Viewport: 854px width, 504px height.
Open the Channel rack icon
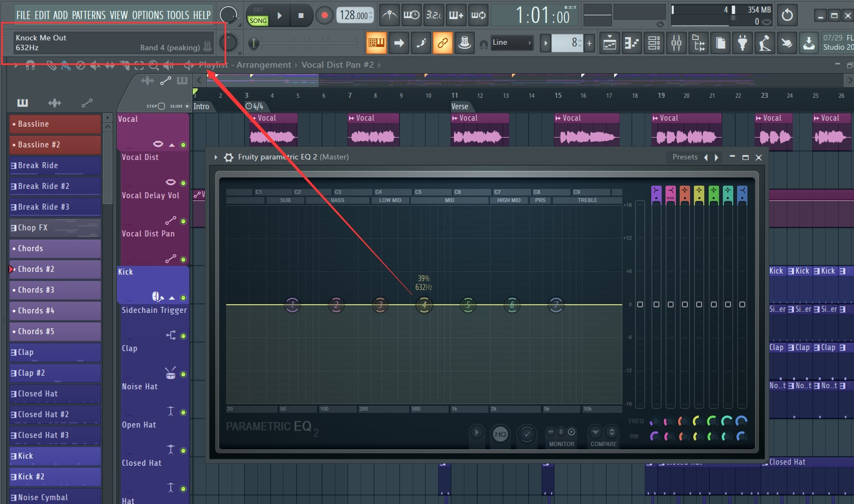654,43
